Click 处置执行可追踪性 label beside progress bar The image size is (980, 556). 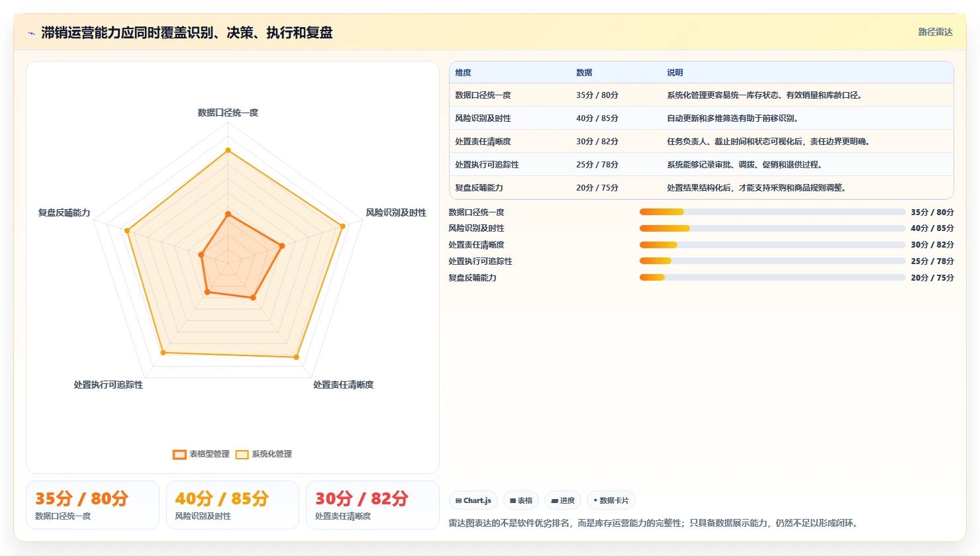(x=481, y=261)
